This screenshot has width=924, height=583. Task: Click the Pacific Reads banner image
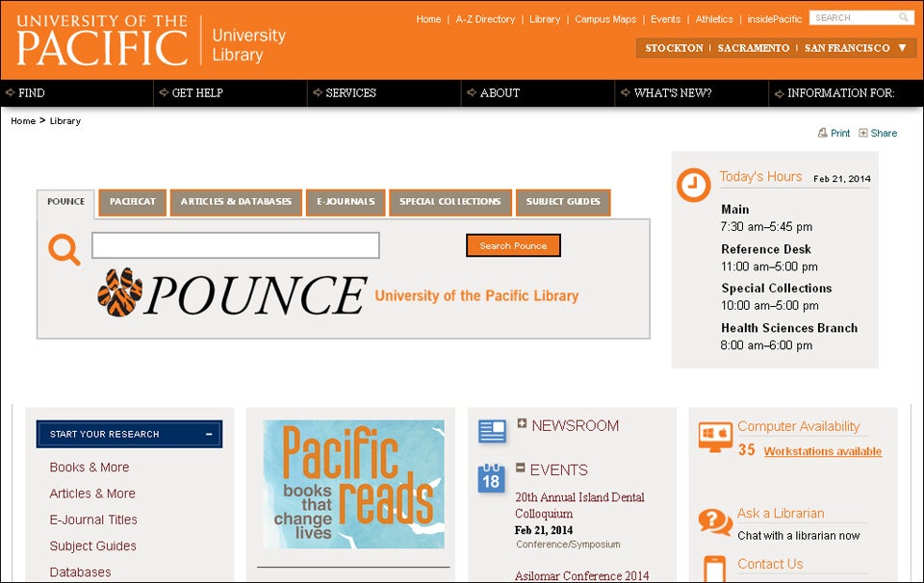(352, 483)
